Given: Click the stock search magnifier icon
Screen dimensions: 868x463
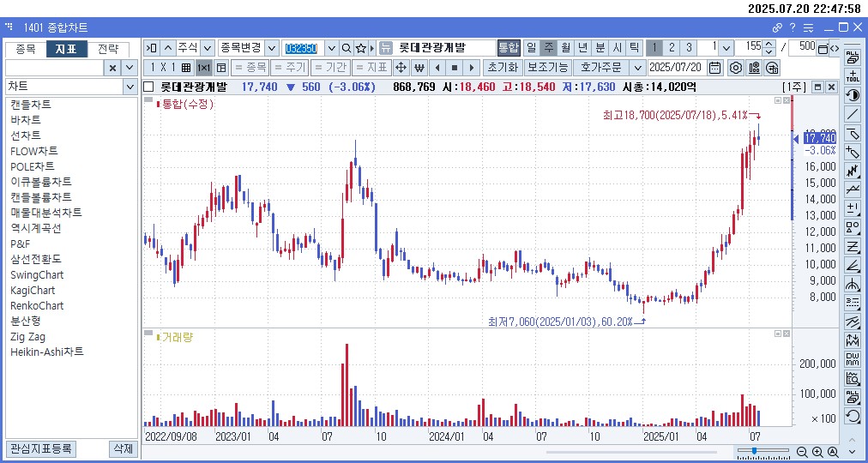Looking at the screenshot, I should point(347,47).
